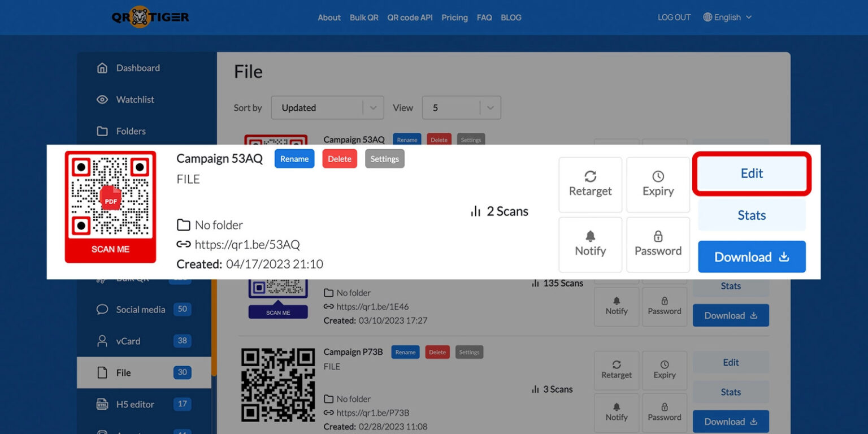Click Retarget in highlighted Campaign 53AQ card
The width and height of the screenshot is (868, 434).
[591, 185]
